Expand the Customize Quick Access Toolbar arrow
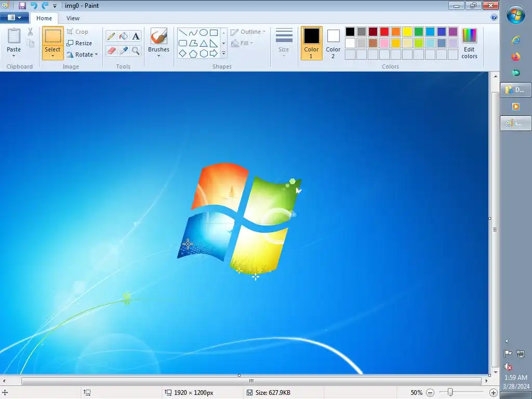This screenshot has height=399, width=532. click(55, 6)
